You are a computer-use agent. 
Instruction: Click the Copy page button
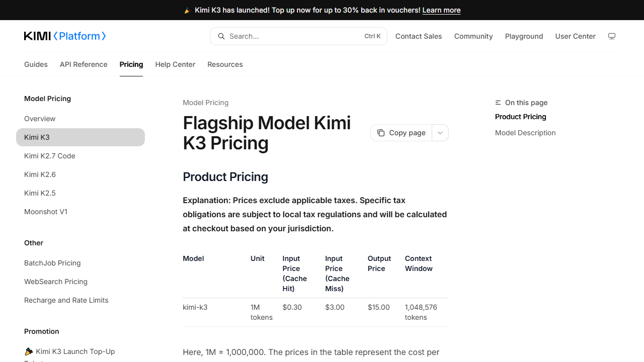(x=401, y=133)
